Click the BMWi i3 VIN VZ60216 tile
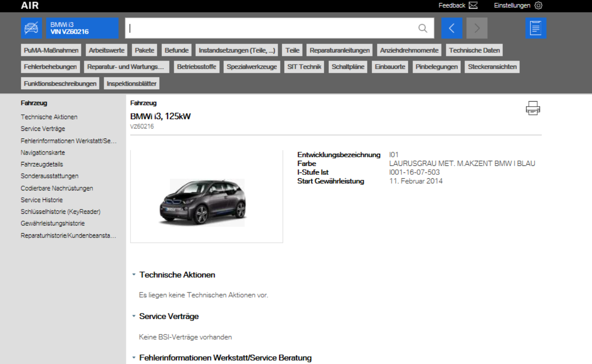This screenshot has height=364, width=592. coord(82,28)
